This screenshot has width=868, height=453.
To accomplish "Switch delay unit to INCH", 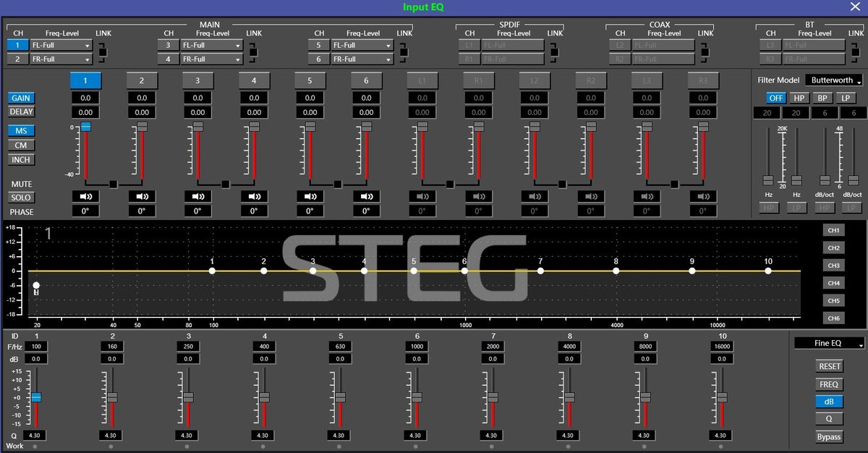I will (21, 160).
